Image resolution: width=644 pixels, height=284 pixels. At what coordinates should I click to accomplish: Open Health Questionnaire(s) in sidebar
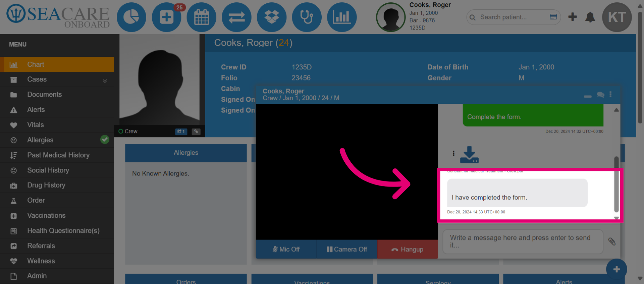(57, 231)
